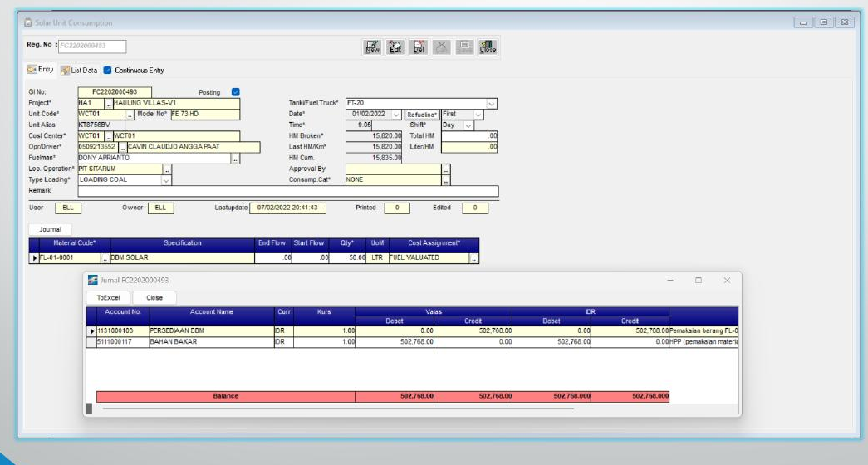The image size is (868, 465).
Task: Click the HM Broken field
Action: [374, 136]
